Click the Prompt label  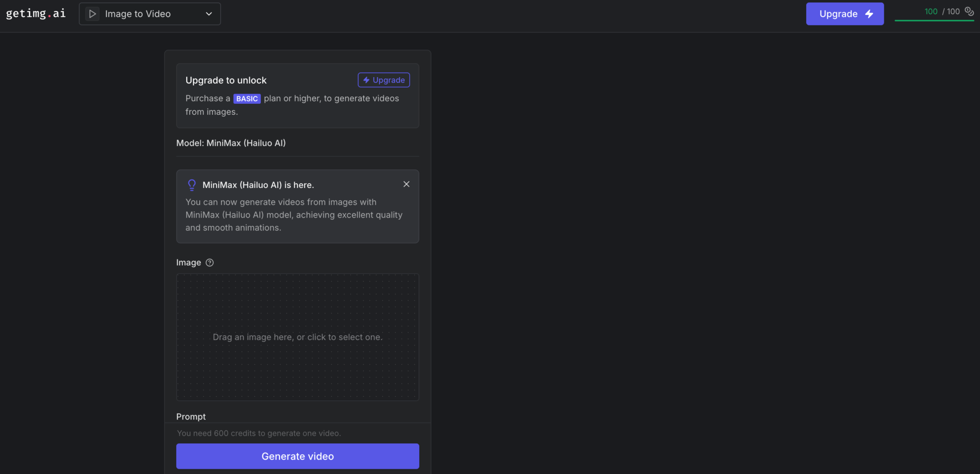(x=190, y=417)
